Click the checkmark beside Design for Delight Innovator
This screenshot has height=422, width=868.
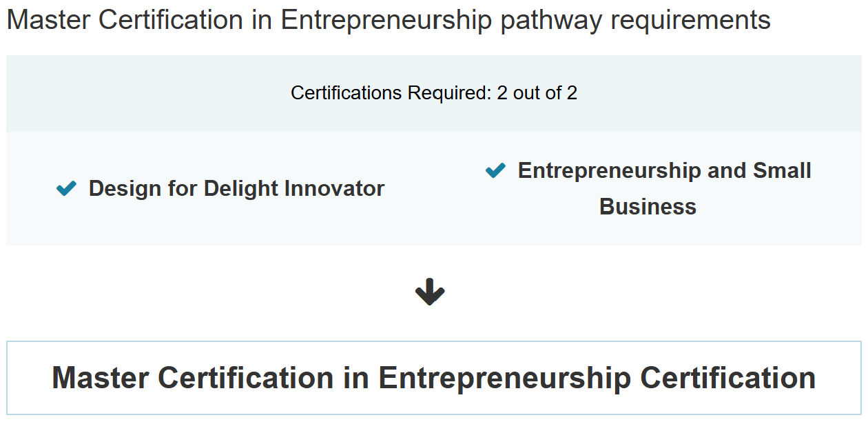click(66, 188)
